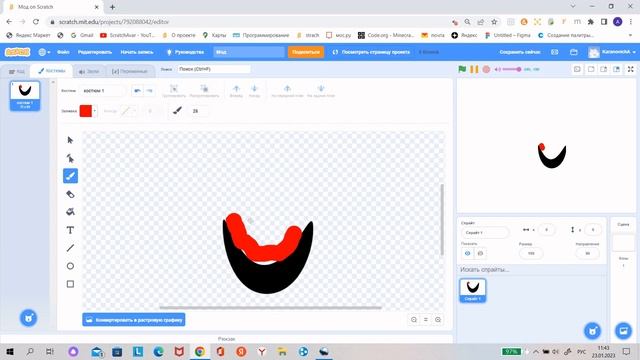Click Посмотреть страницу проекта
The height and width of the screenshot is (360, 640).
[x=371, y=52]
